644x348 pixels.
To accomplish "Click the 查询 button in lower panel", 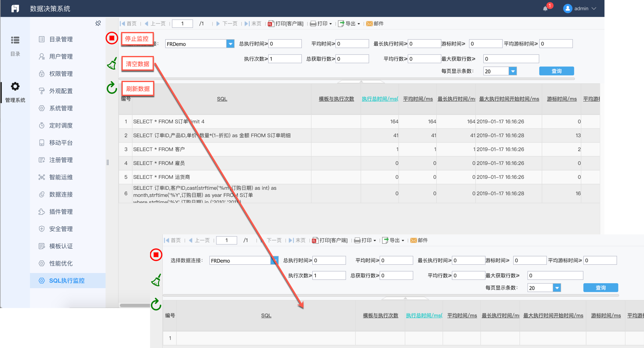I will point(601,288).
